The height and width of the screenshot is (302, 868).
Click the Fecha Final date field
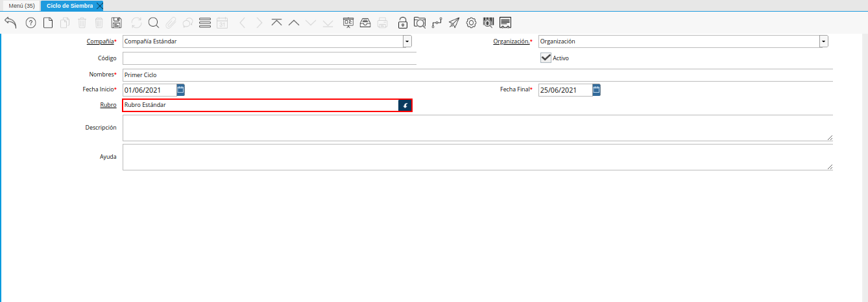coord(565,90)
